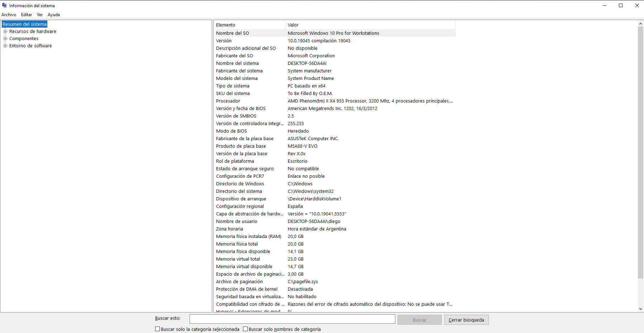Select Rol de plataforma row
644x333 pixels.
pyautogui.click(x=335, y=161)
